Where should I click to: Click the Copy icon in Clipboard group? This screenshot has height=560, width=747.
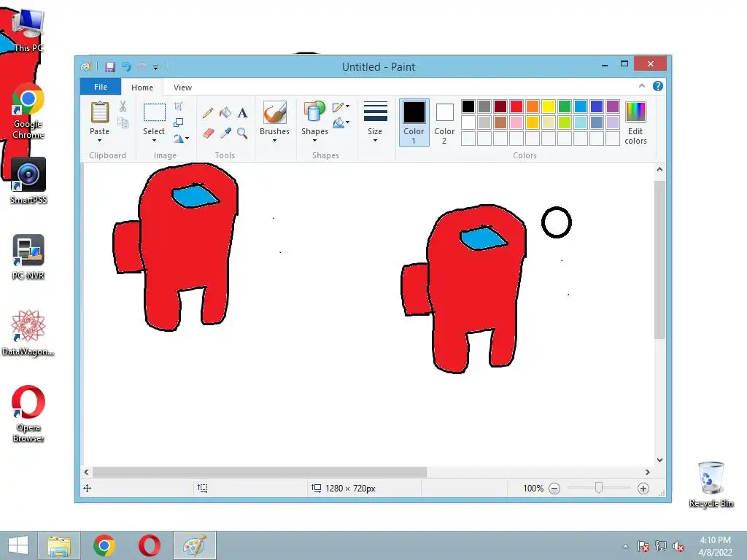(x=123, y=122)
